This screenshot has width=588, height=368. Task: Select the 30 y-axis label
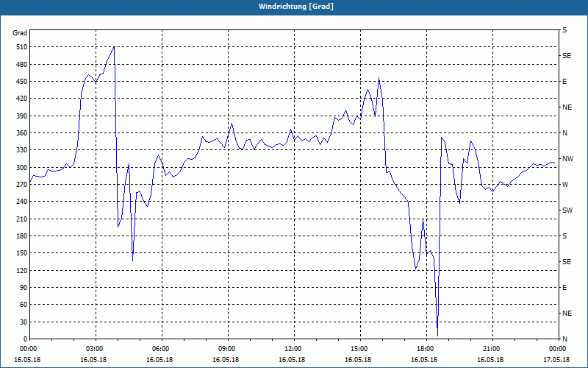tap(22, 322)
